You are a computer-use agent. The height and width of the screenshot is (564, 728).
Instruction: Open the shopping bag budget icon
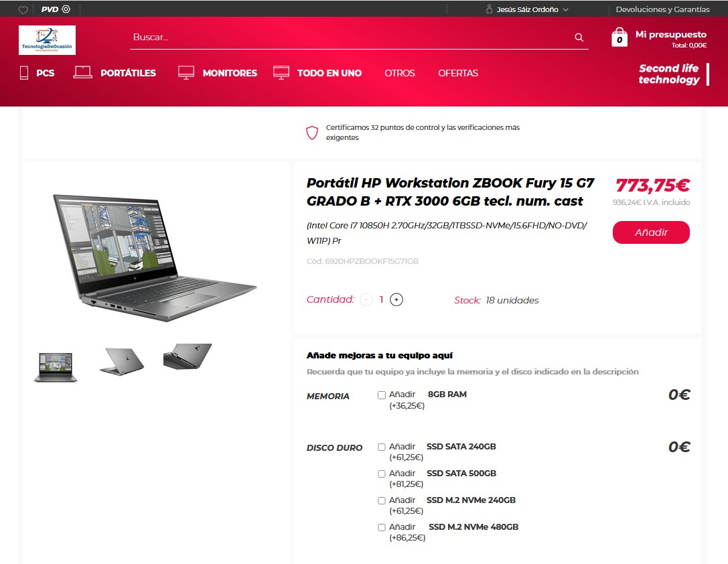click(619, 37)
